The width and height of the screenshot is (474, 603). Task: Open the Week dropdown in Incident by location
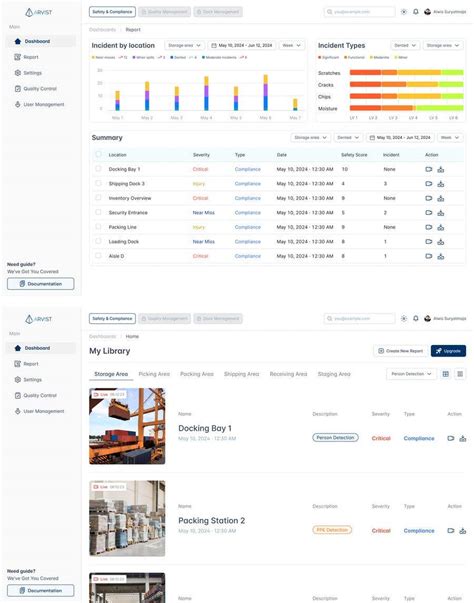coord(292,45)
